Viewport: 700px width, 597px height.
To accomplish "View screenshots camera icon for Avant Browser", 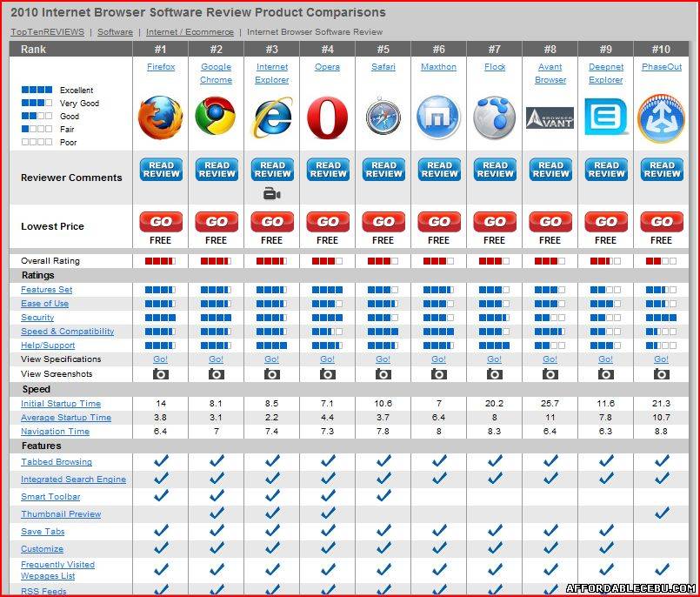I will 550,374.
